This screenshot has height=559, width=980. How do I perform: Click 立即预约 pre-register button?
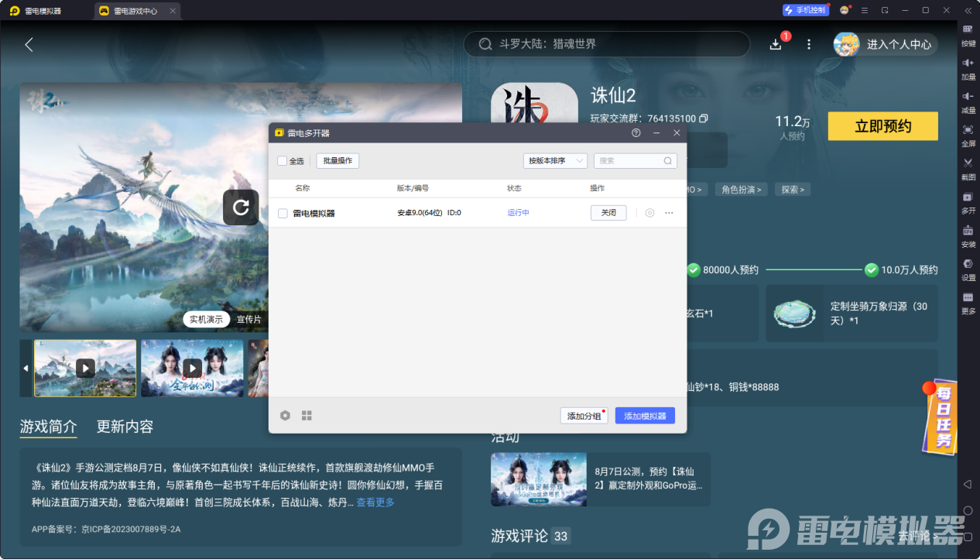pos(883,126)
